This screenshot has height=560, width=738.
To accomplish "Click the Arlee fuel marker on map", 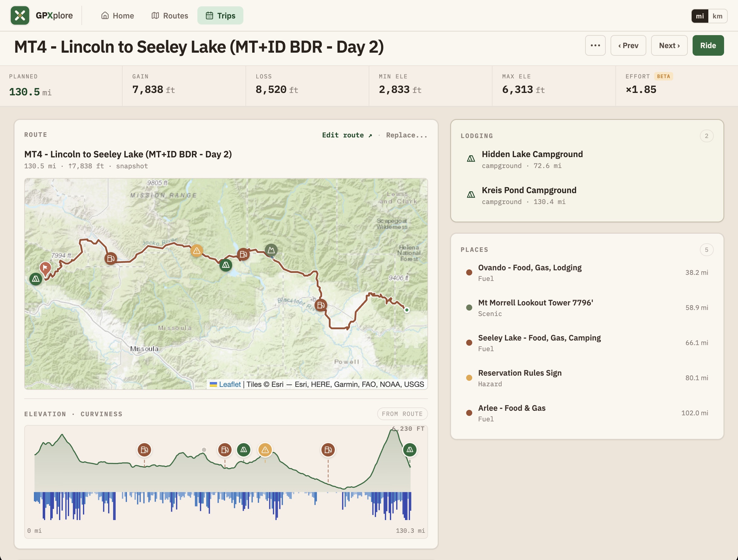I will coord(110,258).
